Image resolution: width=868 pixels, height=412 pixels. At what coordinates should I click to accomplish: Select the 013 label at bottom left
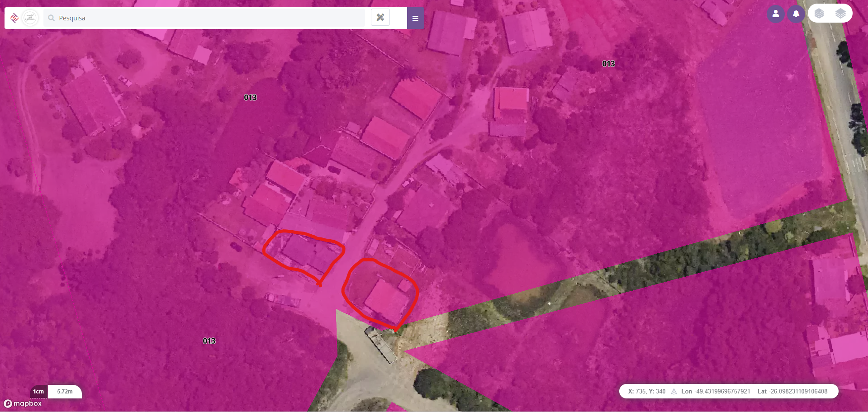(x=209, y=341)
